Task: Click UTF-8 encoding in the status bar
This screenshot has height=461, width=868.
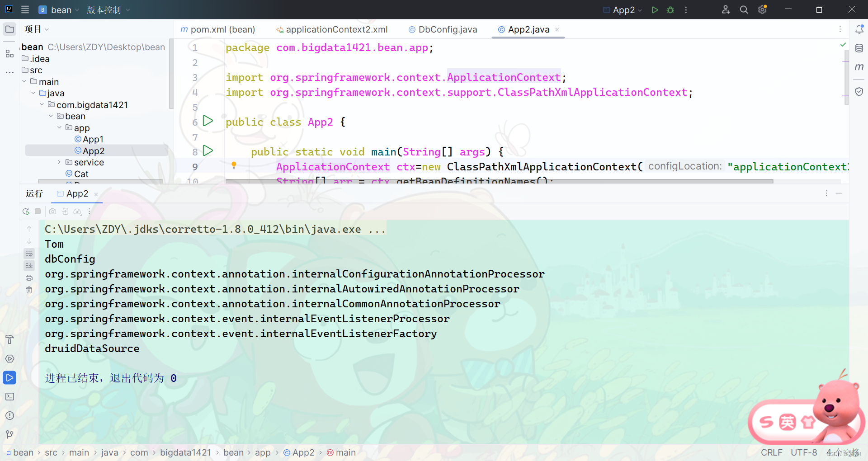Action: click(804, 452)
